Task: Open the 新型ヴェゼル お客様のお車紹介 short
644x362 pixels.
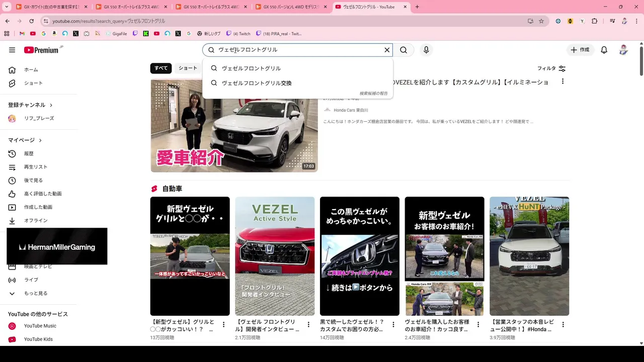Action: (x=445, y=256)
